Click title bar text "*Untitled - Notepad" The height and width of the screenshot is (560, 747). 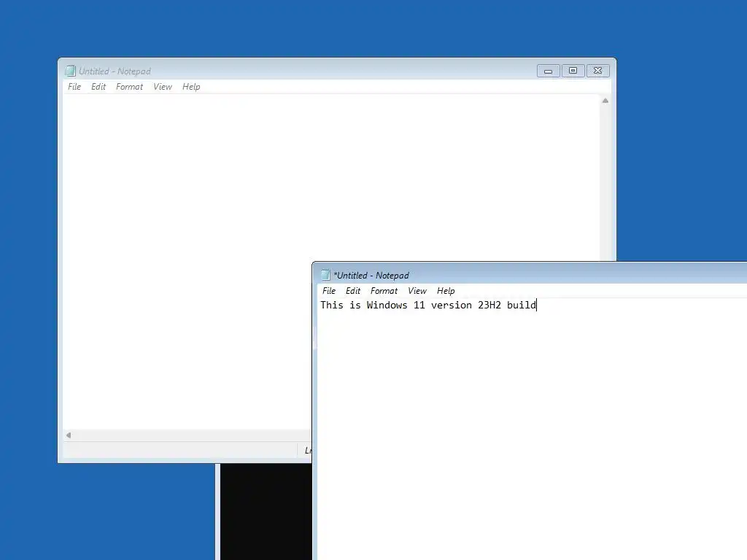click(x=371, y=275)
